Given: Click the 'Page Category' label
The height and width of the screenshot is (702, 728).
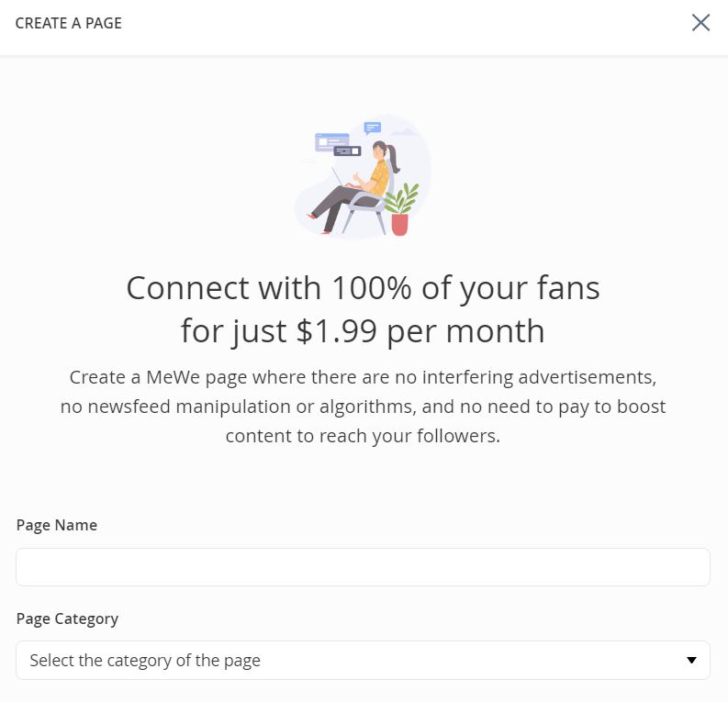Looking at the screenshot, I should [67, 618].
